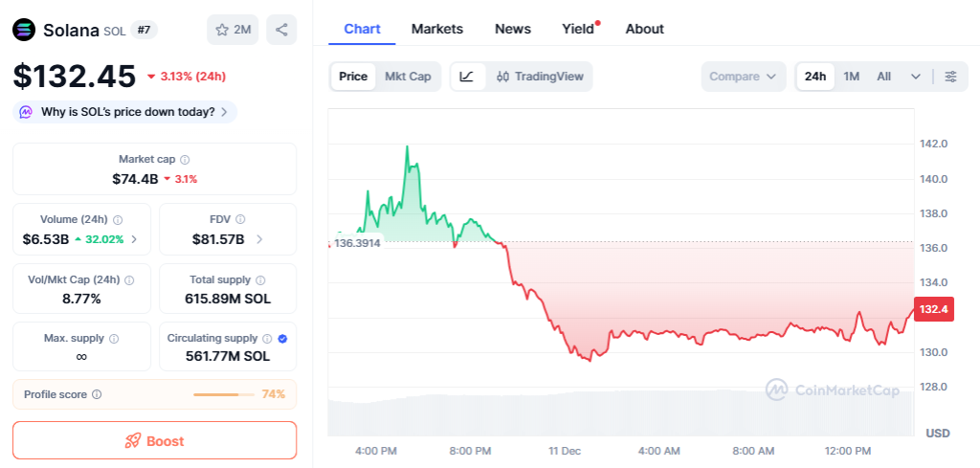
Task: Expand more time range options chevron
Action: pos(916,77)
